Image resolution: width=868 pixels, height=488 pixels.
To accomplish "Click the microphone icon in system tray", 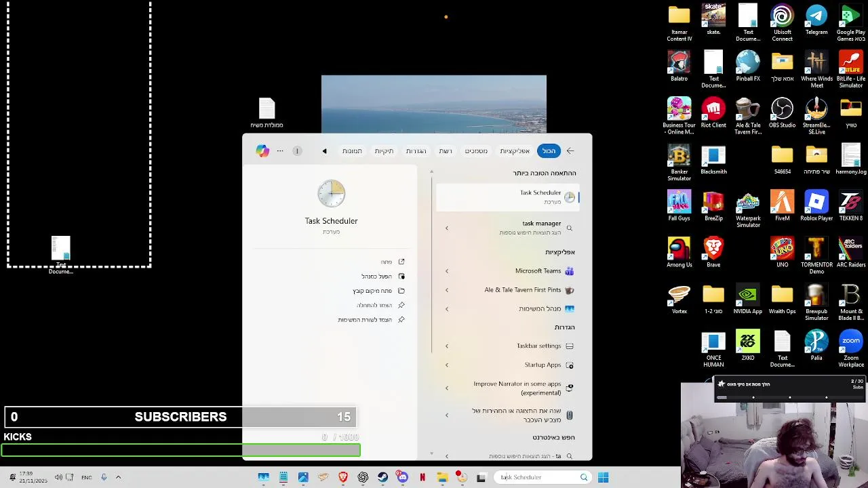I will pos(104,477).
